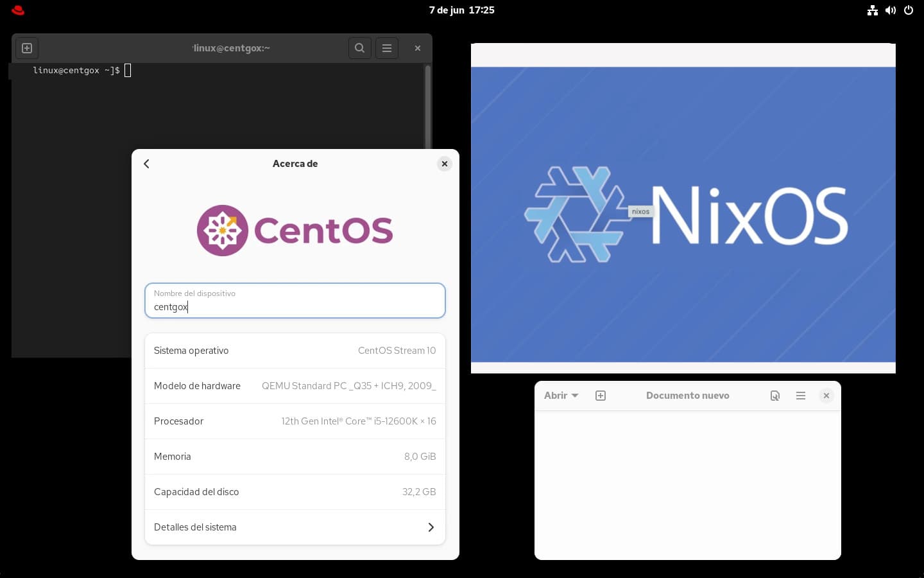
Task: Click the small nixos tooltip label
Action: pyautogui.click(x=640, y=211)
